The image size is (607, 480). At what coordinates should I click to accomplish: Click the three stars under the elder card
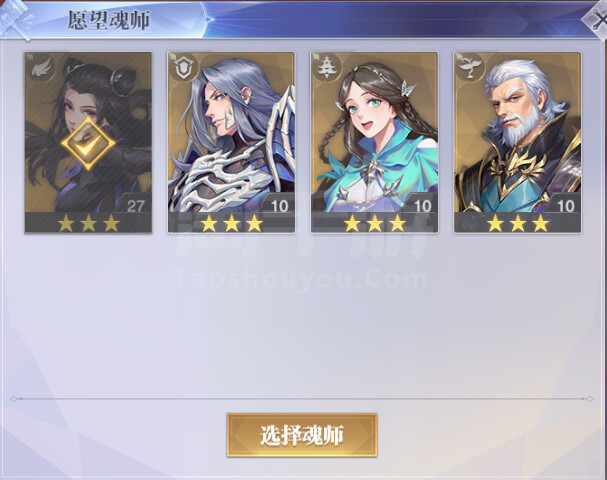click(x=518, y=223)
